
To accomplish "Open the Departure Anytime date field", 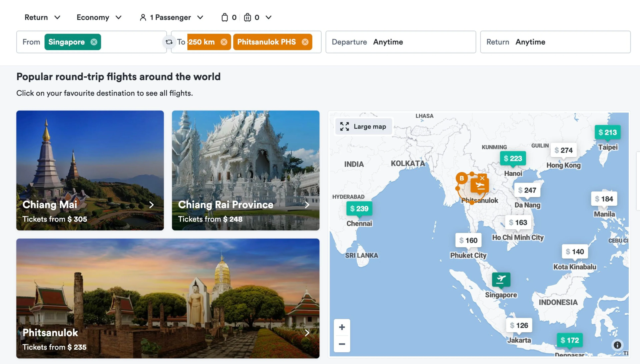I will coord(400,42).
